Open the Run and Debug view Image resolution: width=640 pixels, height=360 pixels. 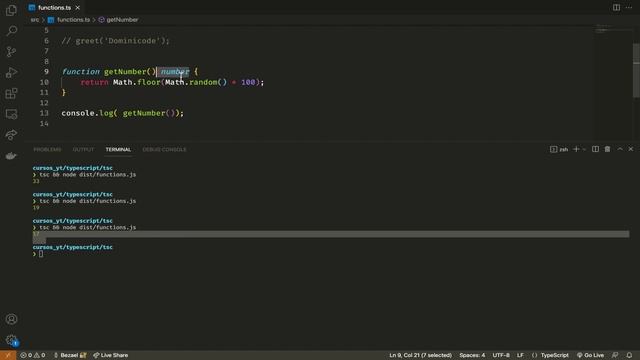pos(11,72)
